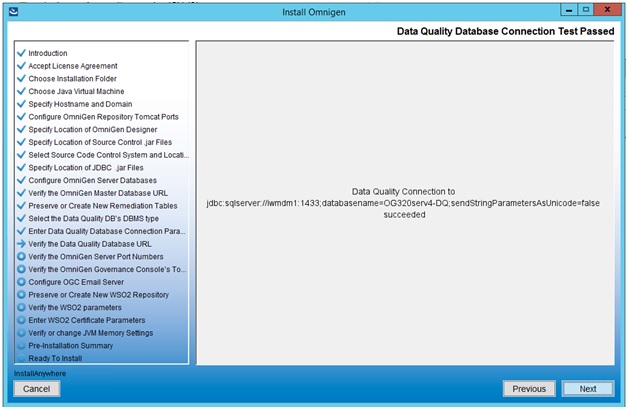Select the Choose Installation Folder step text
This screenshot has width=628, height=409.
point(72,79)
